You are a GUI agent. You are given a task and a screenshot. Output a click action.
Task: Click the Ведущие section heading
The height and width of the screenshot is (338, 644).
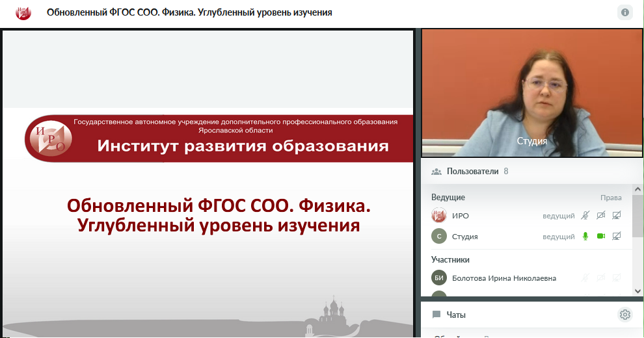[448, 198]
